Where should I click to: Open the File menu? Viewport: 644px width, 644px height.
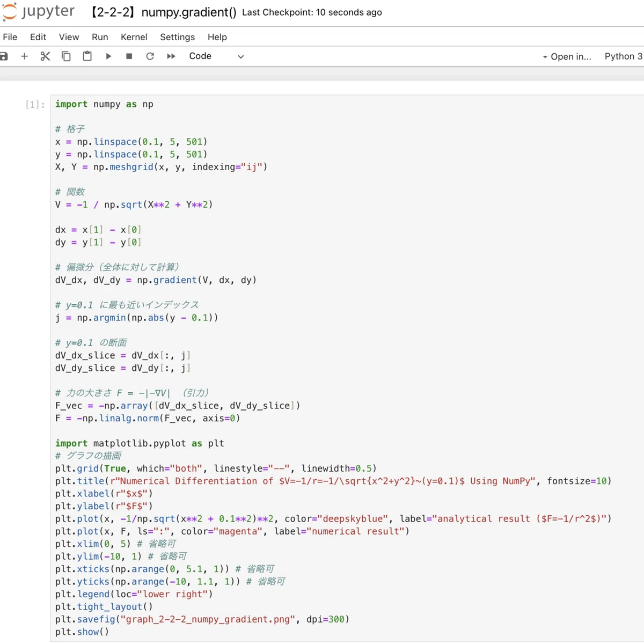coord(10,37)
